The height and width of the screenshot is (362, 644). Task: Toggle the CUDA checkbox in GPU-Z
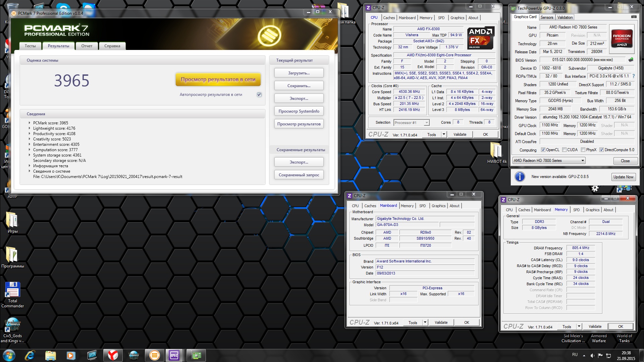coord(564,150)
